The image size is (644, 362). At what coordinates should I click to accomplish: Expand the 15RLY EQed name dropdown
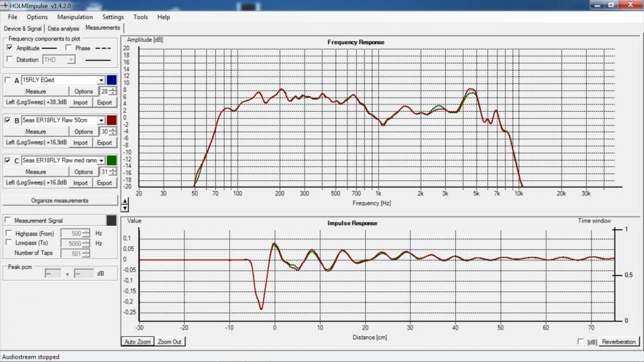[101, 80]
